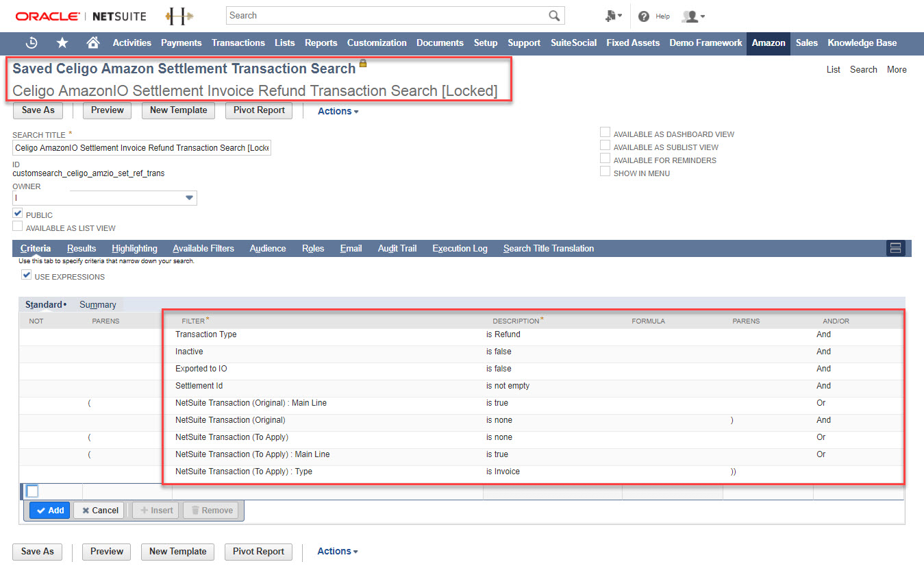Open the Owner dropdown
924x575 pixels.
tap(189, 198)
